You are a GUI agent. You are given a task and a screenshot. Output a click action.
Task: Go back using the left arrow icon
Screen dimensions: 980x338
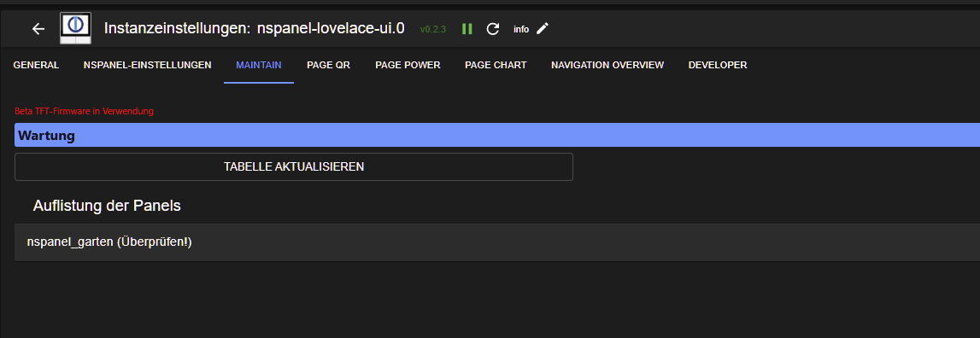(38, 29)
